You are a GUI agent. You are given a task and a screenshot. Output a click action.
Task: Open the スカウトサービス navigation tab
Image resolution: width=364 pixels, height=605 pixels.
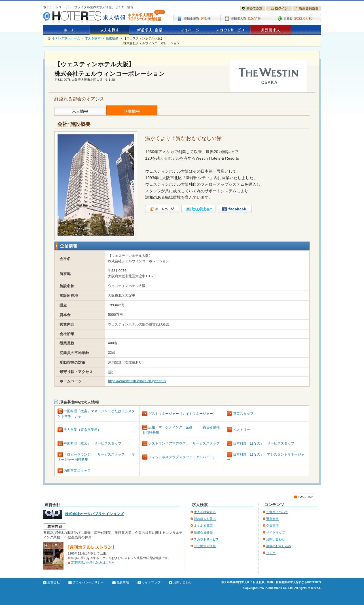pos(230,30)
